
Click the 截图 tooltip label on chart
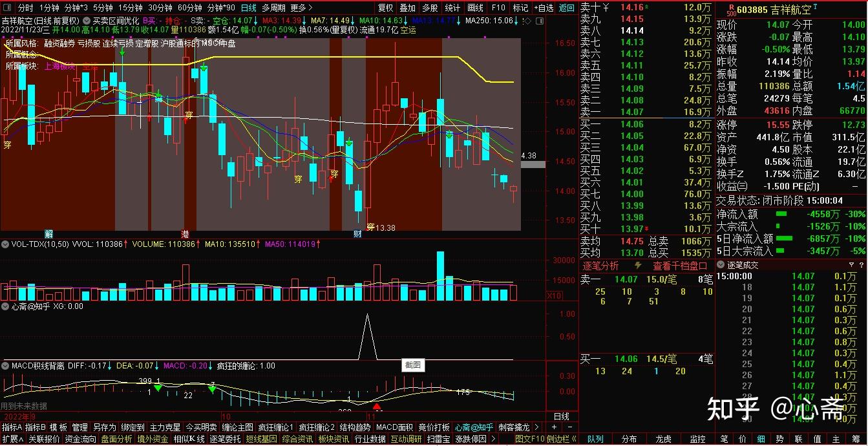pos(414,365)
